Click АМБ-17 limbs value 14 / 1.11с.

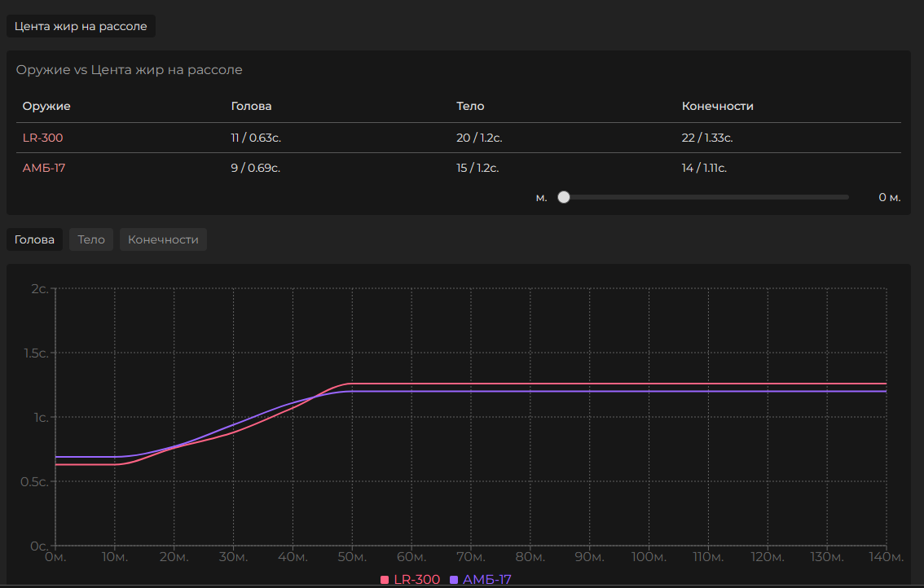tap(704, 168)
